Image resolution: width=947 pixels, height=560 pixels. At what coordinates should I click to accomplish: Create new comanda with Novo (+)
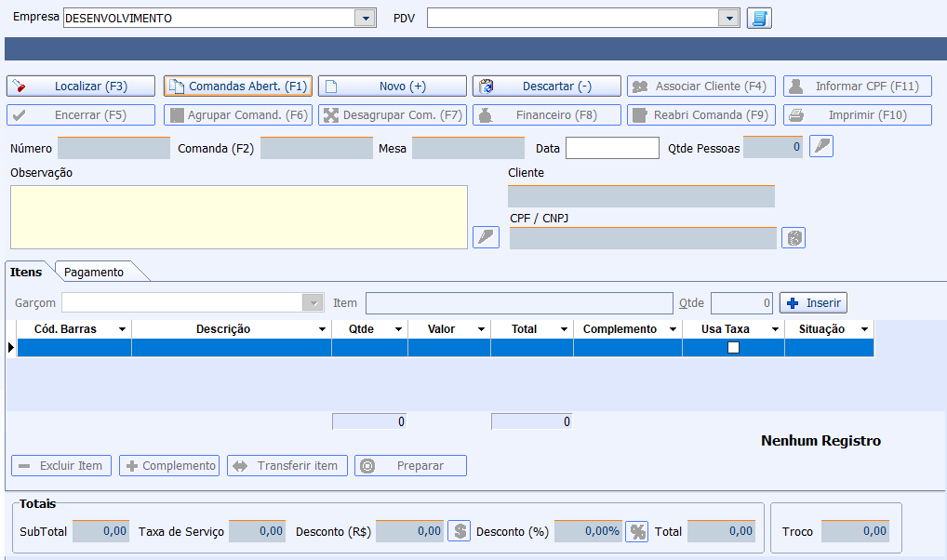point(392,87)
